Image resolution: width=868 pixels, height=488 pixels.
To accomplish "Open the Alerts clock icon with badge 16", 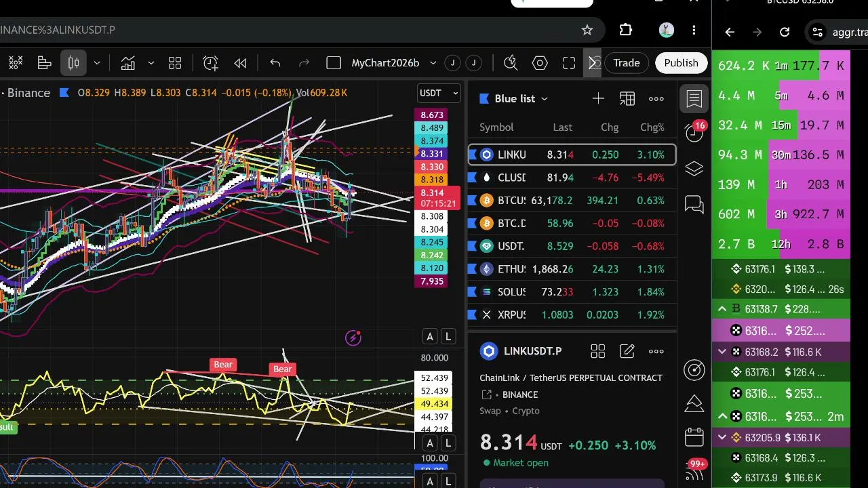I will click(x=694, y=132).
